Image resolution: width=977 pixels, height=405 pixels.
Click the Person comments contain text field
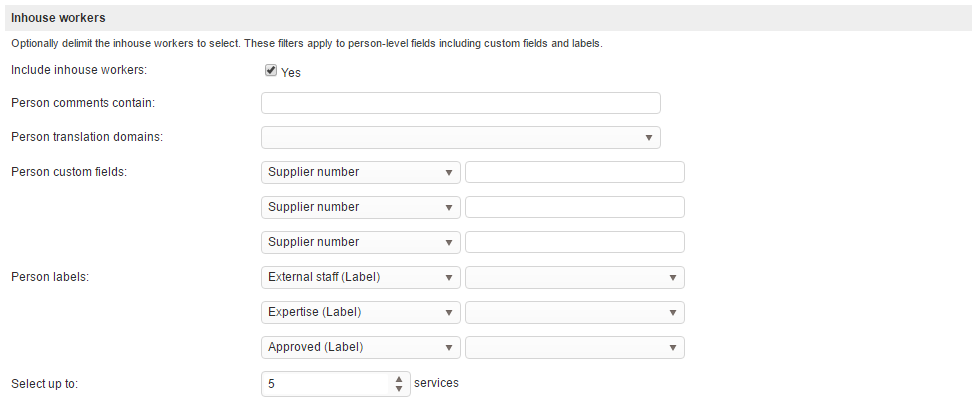(460, 103)
